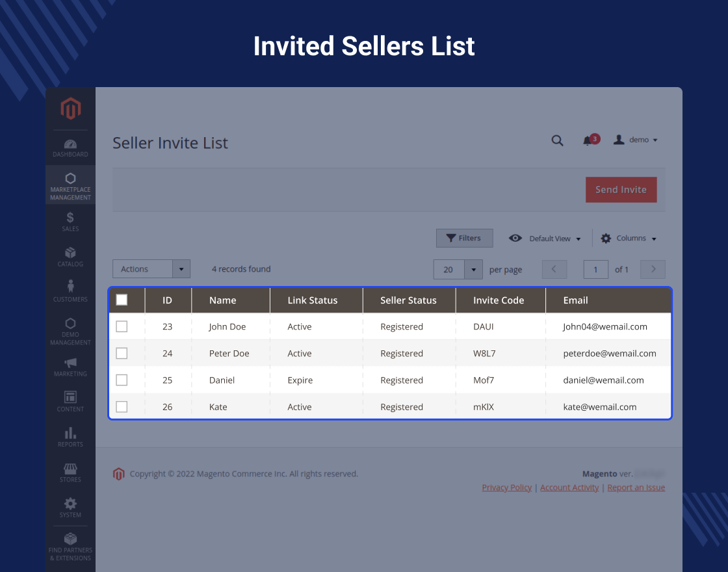Open the notifications bell icon
Image resolution: width=728 pixels, height=572 pixels.
click(x=588, y=140)
